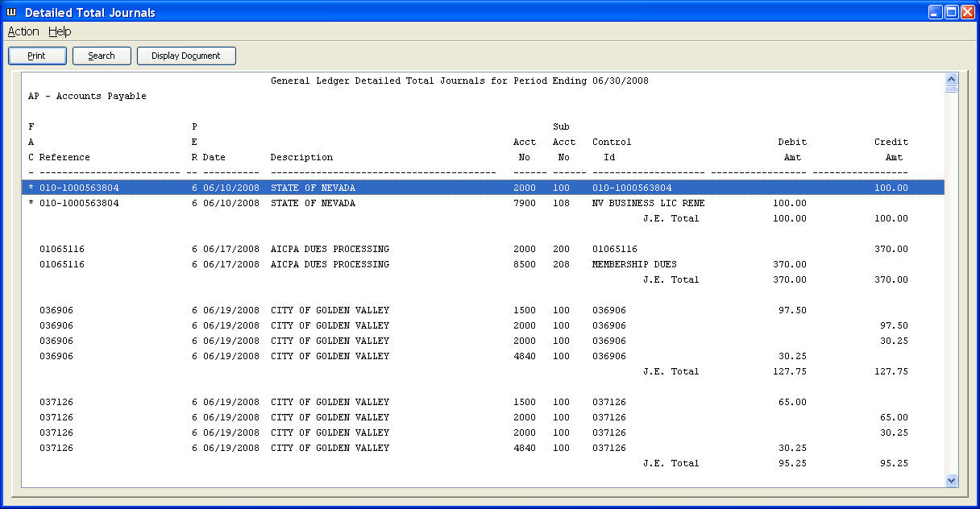980x509 pixels.
Task: Click the Print button
Action: coord(37,56)
